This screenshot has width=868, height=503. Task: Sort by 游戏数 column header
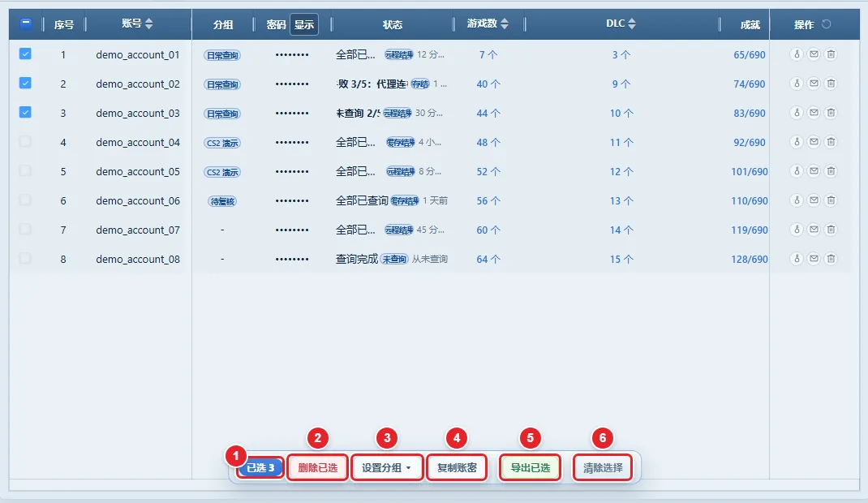point(488,24)
